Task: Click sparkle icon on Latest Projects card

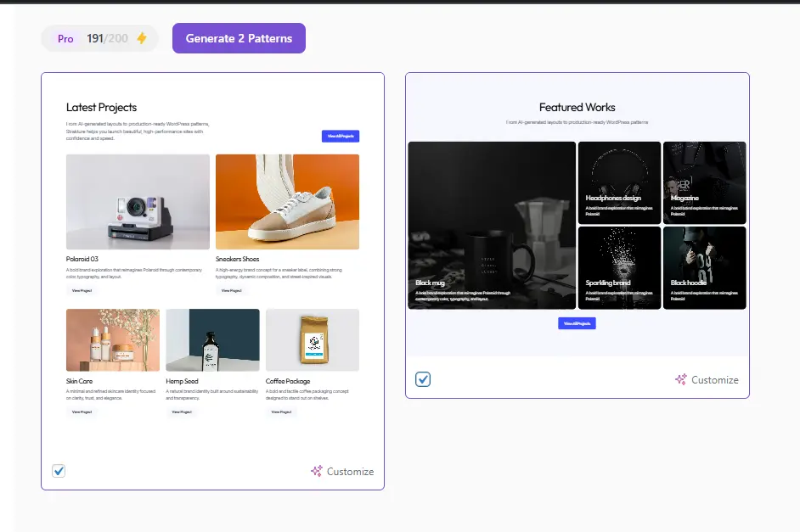Action: tap(317, 471)
